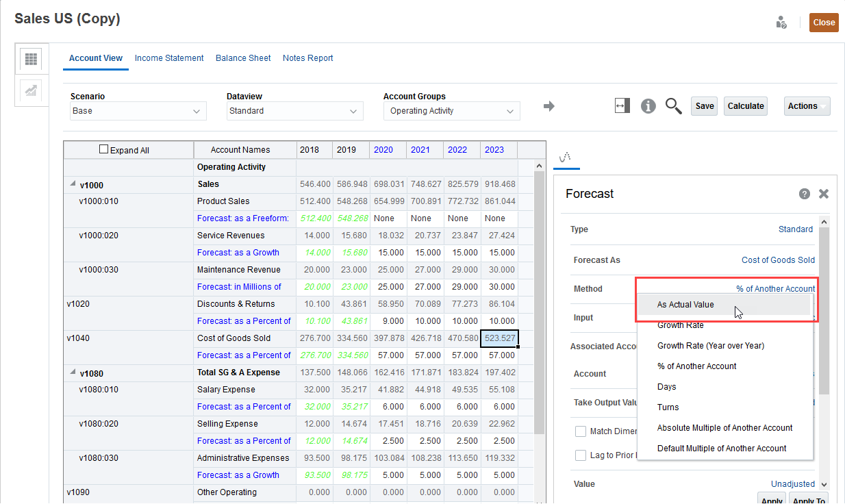This screenshot has width=845, height=504.
Task: Activate the search magnifier icon
Action: [x=673, y=106]
